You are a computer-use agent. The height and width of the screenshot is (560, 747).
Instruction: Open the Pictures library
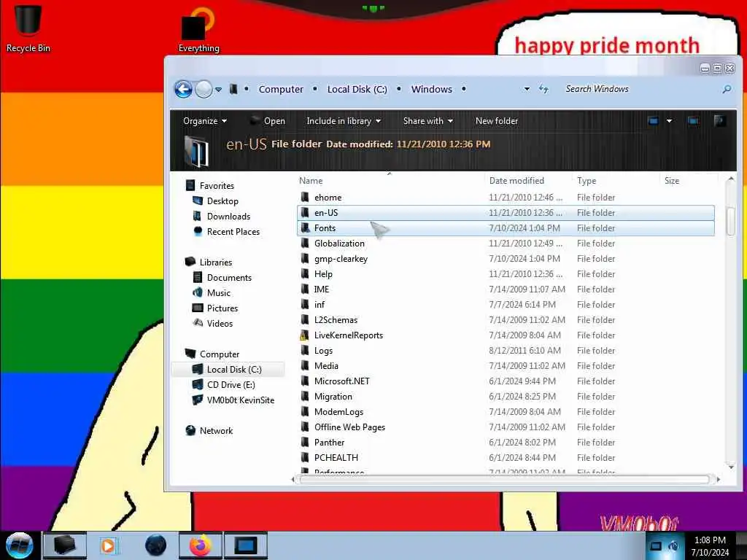click(222, 308)
